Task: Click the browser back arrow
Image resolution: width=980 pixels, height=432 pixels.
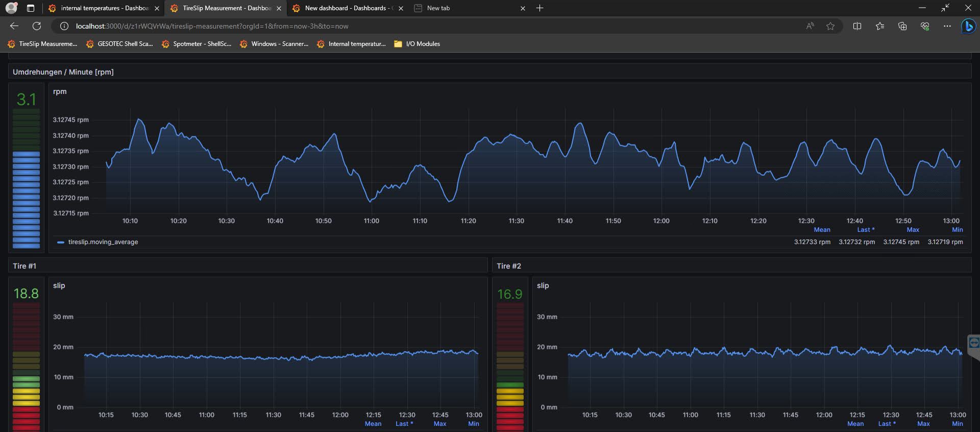Action: pos(14,26)
